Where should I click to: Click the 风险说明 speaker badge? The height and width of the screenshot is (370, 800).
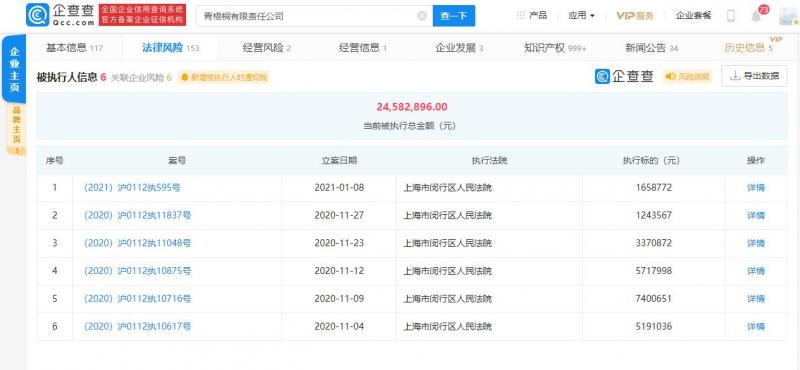(687, 77)
